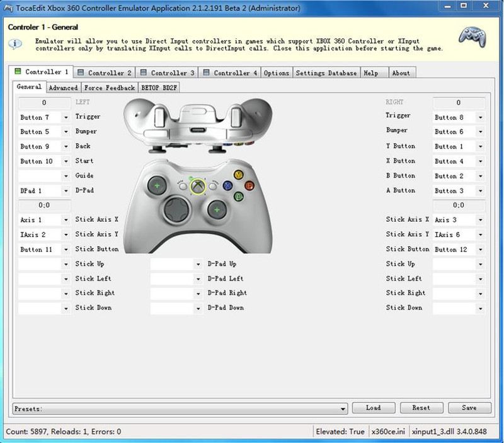Go to the Settings Database tab

point(326,73)
